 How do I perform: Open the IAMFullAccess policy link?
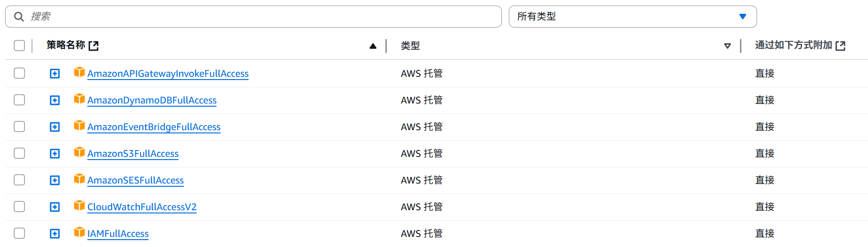click(118, 234)
